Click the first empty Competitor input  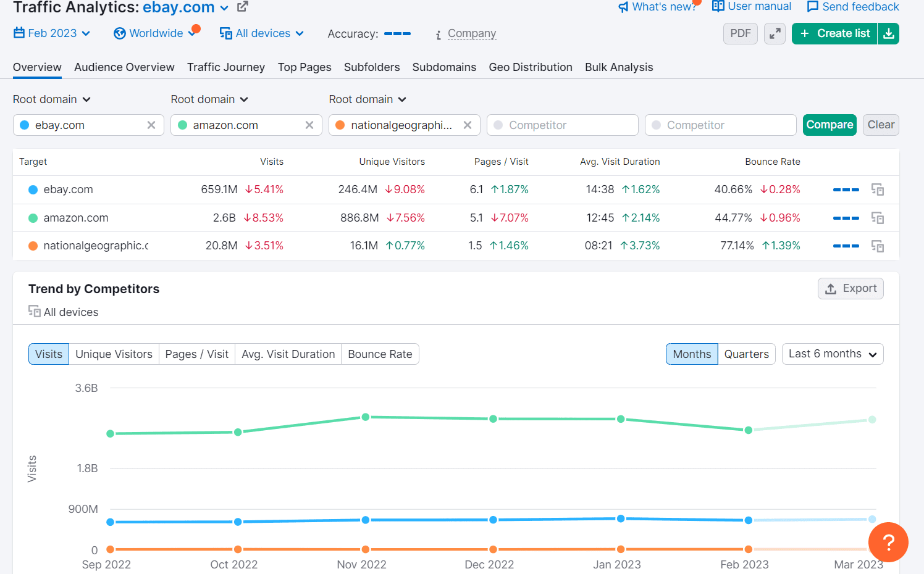(x=563, y=125)
